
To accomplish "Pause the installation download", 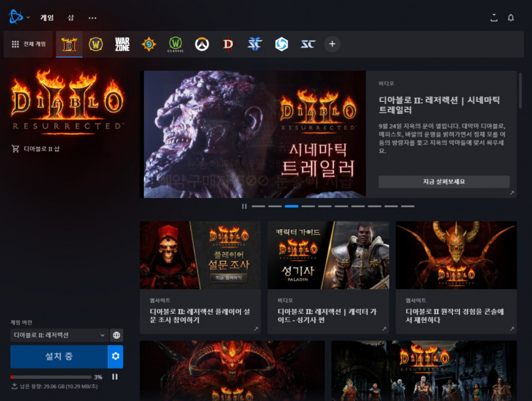I will 115,377.
